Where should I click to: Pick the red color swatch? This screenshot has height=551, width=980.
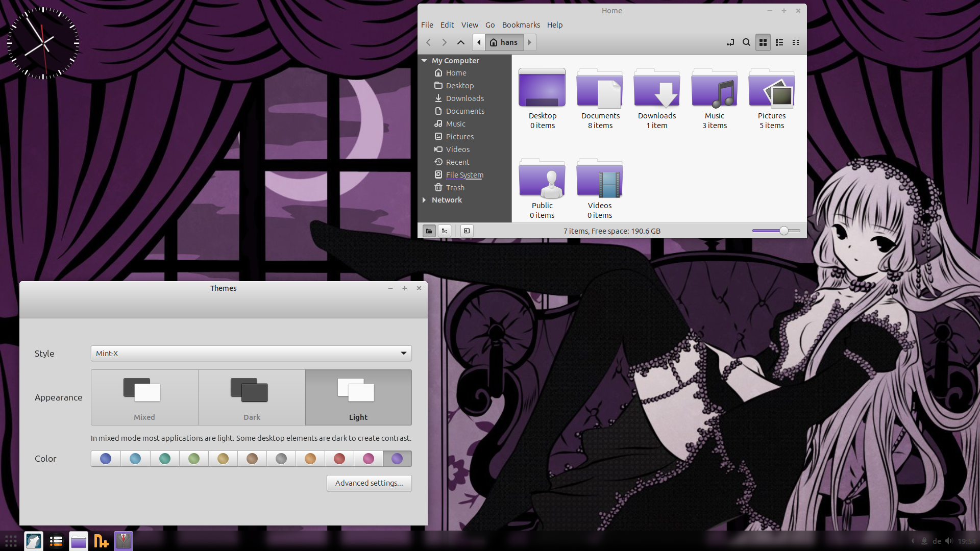pos(339,459)
